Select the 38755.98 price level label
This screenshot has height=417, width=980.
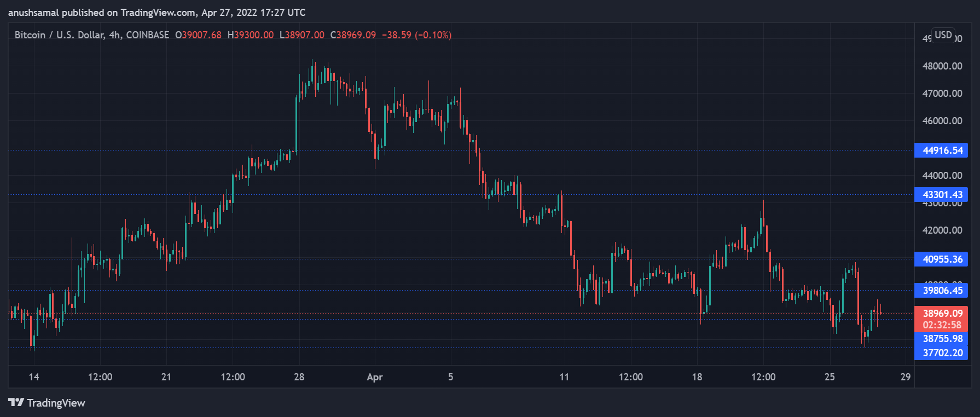pos(941,339)
